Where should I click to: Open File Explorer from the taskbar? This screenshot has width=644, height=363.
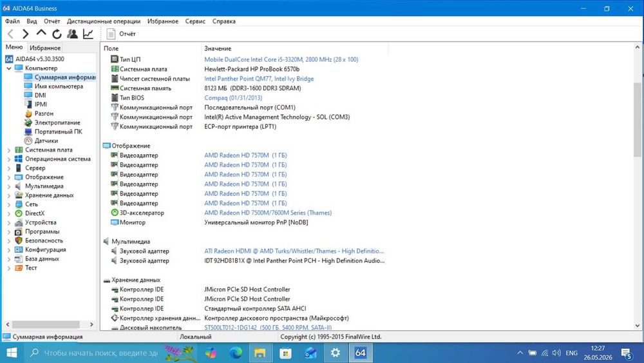point(260,353)
